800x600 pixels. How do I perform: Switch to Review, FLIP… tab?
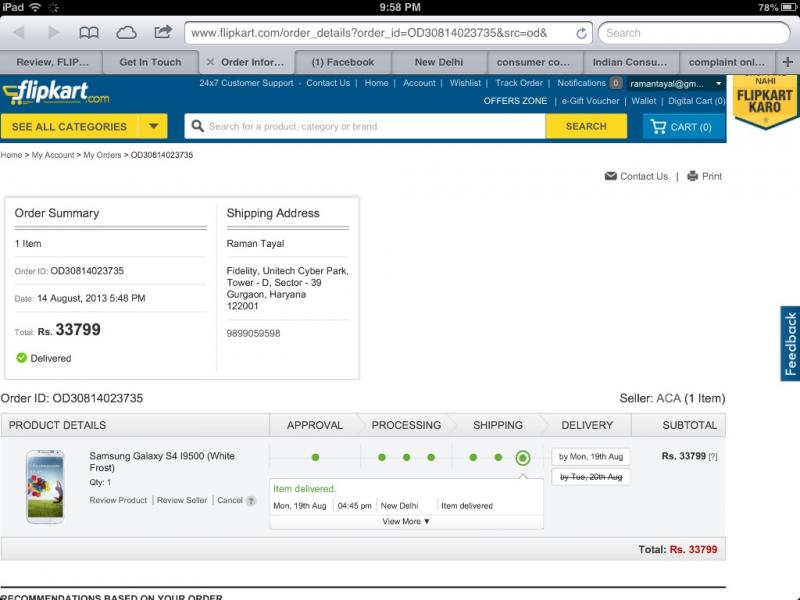coord(52,62)
